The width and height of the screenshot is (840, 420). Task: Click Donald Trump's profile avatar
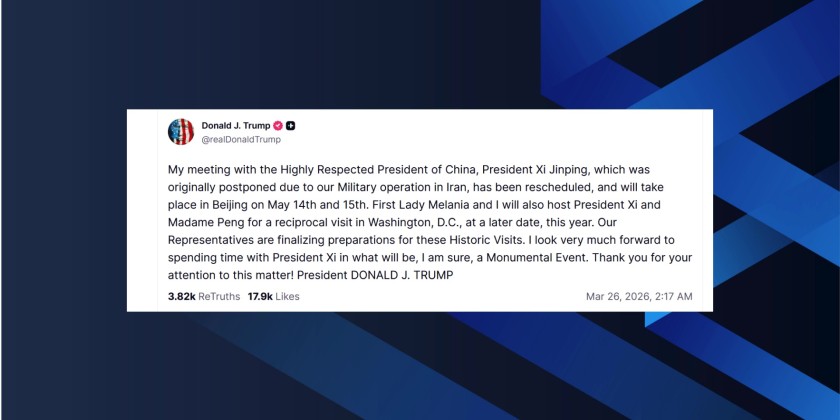(x=181, y=131)
